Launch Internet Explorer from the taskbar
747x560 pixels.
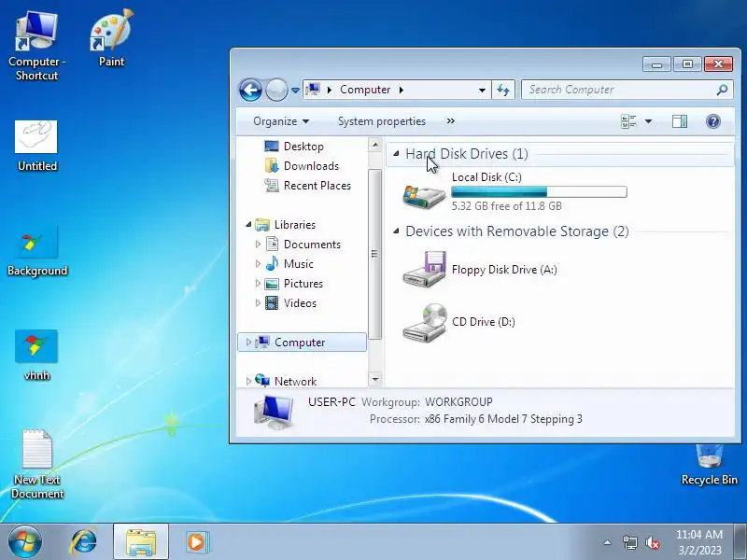(x=84, y=542)
